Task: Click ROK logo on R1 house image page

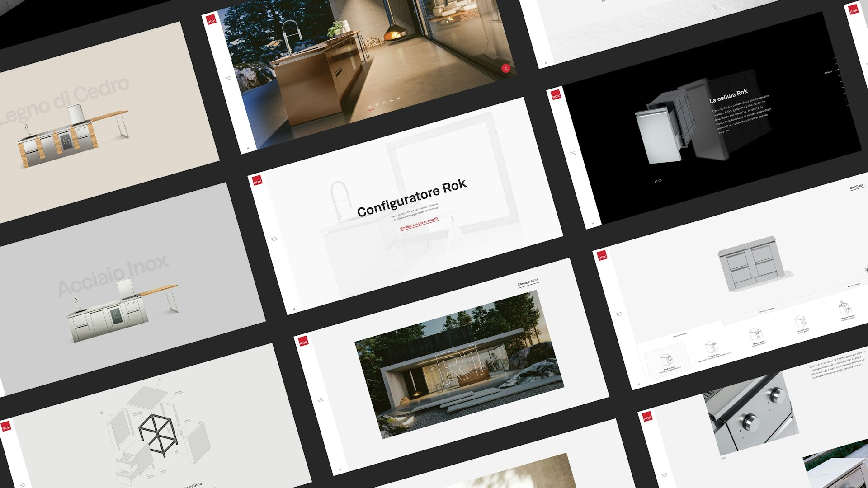Action: (303, 342)
